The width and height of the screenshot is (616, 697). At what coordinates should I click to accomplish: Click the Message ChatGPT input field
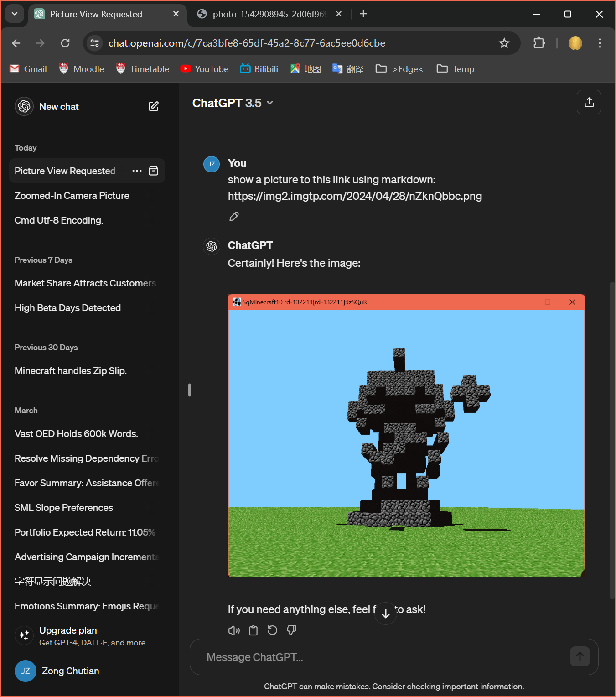(383, 657)
